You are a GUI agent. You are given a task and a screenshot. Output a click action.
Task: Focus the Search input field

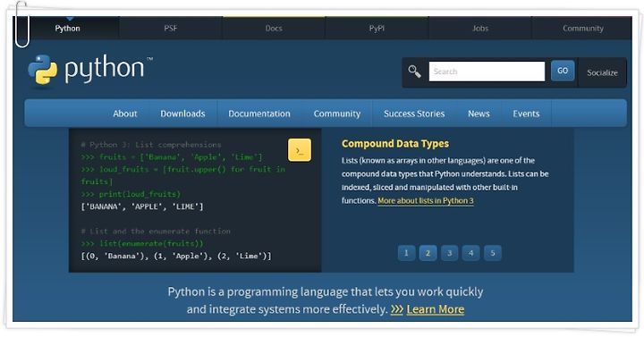[x=487, y=72]
